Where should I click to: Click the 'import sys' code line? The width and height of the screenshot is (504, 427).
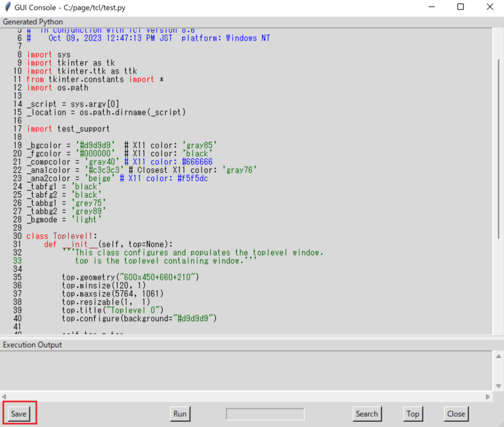click(49, 55)
